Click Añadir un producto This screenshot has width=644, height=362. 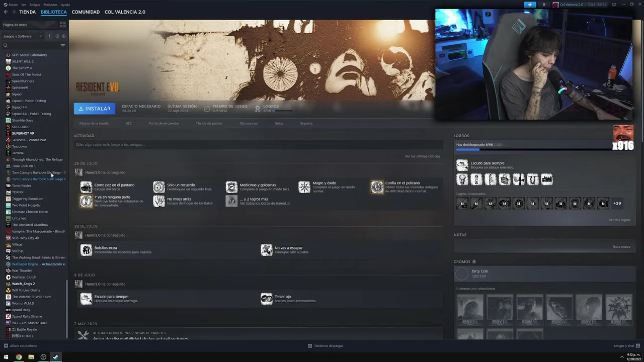coord(21,346)
